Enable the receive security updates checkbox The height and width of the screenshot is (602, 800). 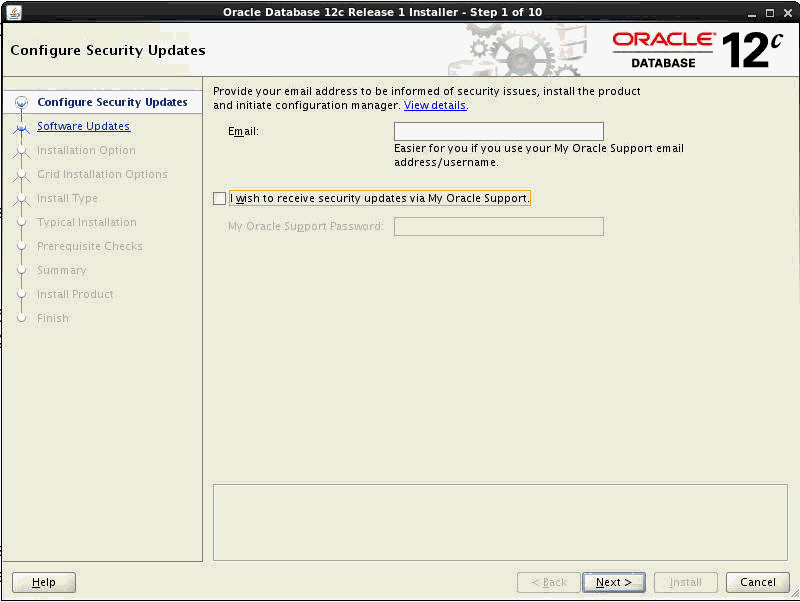coord(219,198)
